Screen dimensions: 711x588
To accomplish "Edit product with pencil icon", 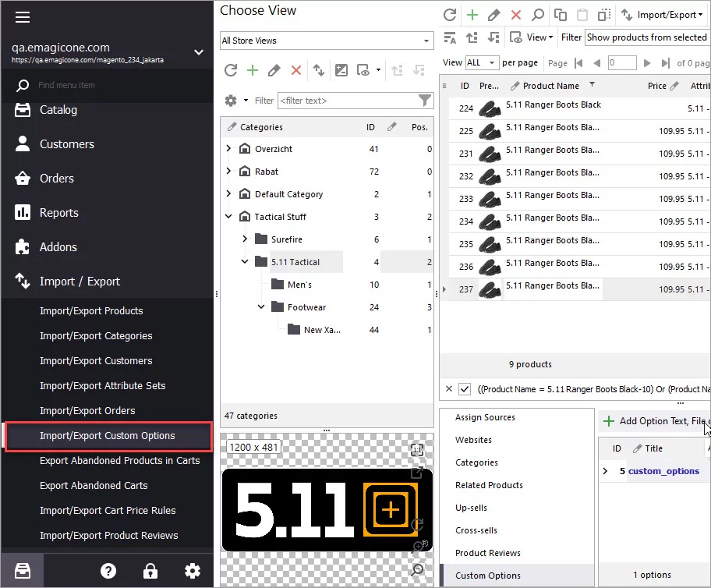I will (493, 15).
